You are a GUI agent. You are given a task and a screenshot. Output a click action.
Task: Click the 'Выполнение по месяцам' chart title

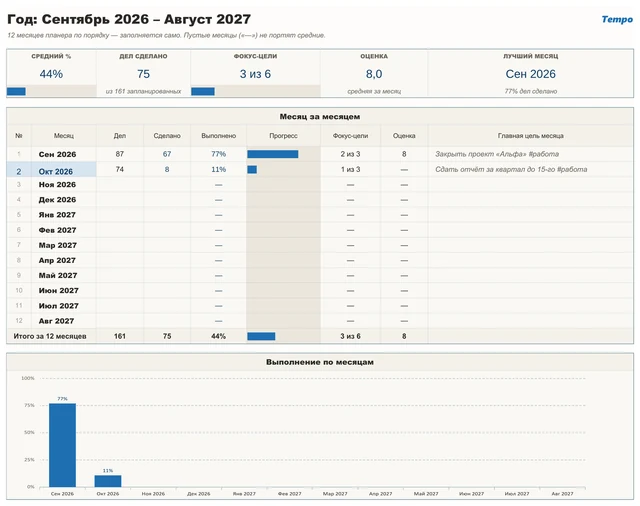[320, 362]
